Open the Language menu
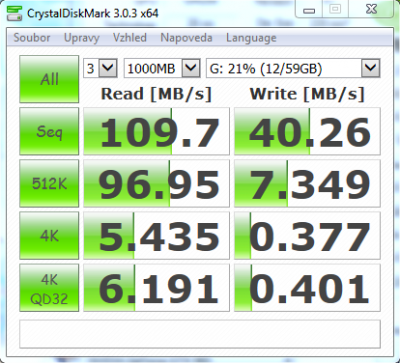Image resolution: width=400 pixels, height=363 pixels. pyautogui.click(x=251, y=37)
